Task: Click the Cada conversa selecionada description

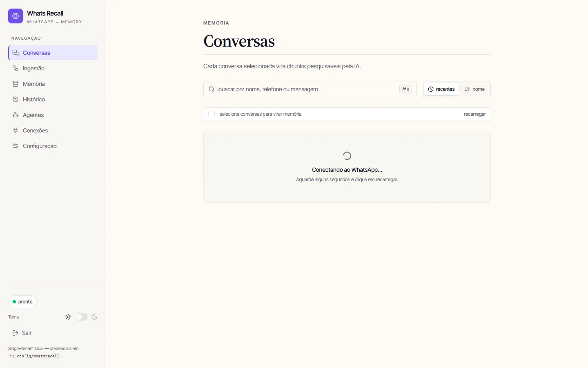Action: coord(282,66)
